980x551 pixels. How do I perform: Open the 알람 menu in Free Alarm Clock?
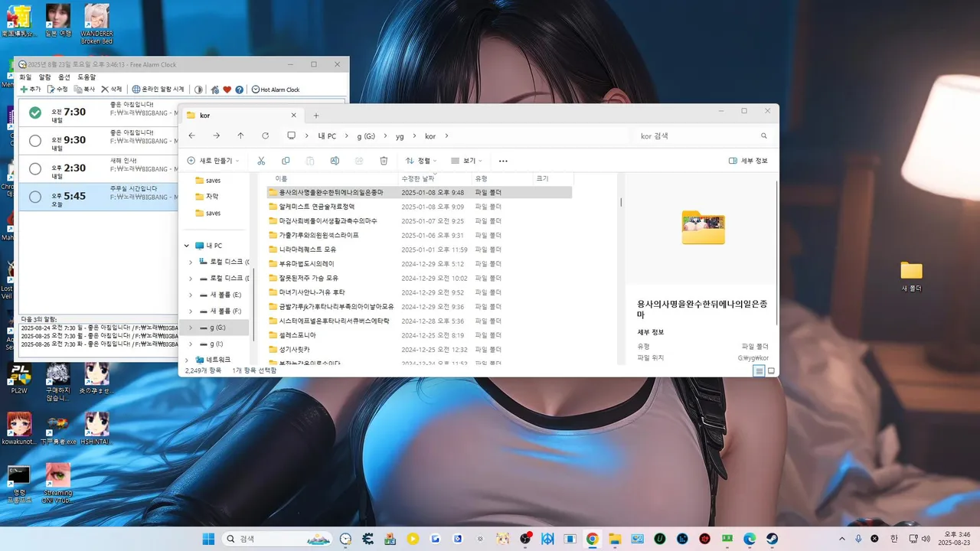click(x=45, y=77)
